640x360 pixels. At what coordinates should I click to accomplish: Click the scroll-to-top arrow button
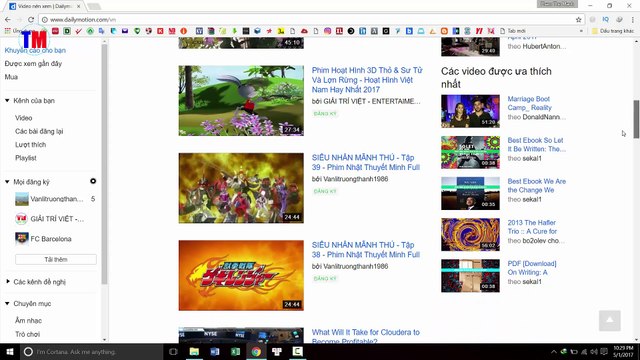pyautogui.click(x=610, y=320)
